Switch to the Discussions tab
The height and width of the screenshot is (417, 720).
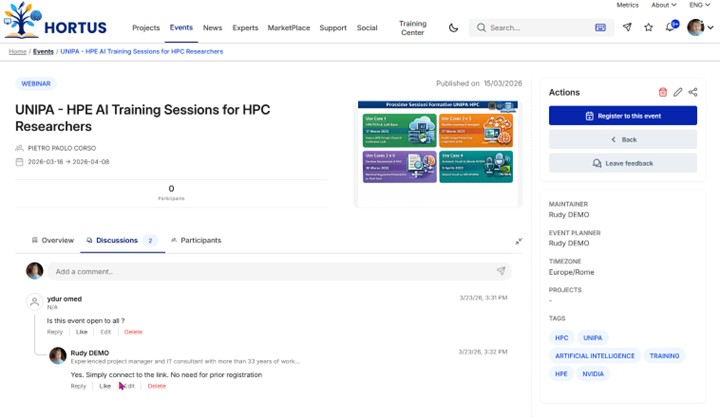click(x=122, y=240)
